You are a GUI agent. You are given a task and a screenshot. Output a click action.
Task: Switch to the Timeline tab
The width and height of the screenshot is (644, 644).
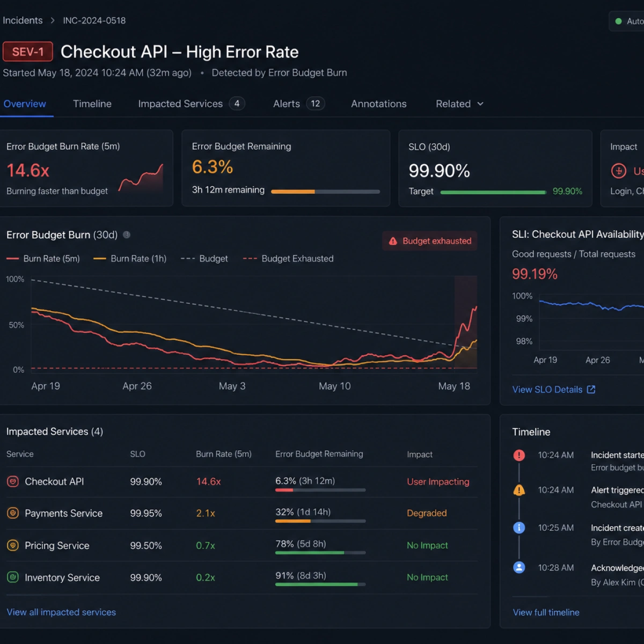click(x=92, y=104)
